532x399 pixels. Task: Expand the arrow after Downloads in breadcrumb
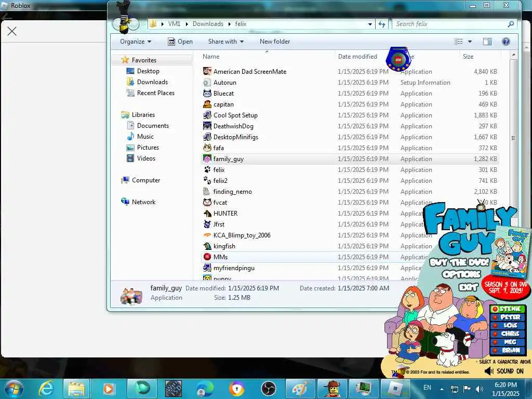point(229,24)
